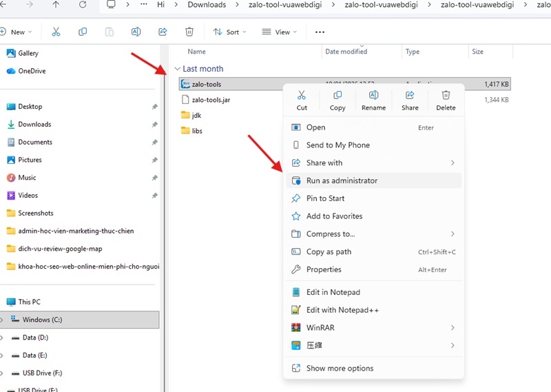Select the libs folder
Viewport: 551px width, 392px height.
pos(192,131)
